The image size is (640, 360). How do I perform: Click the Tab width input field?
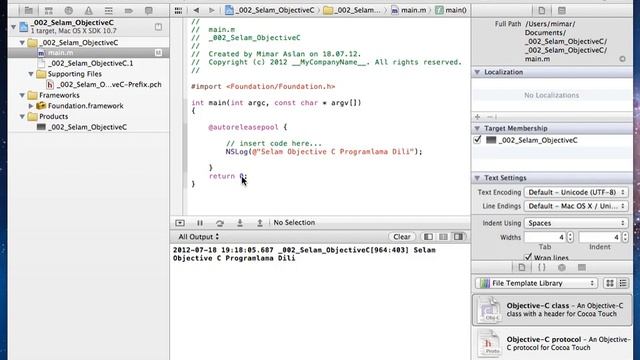pos(544,237)
